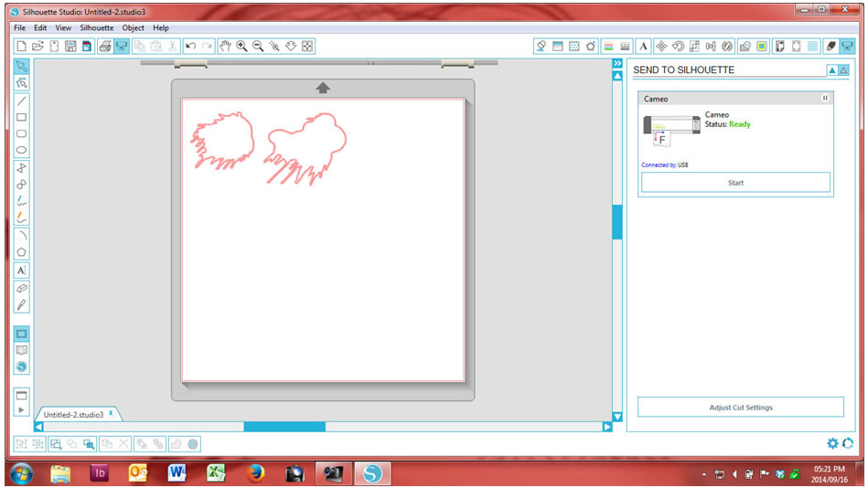Select the Knife tool
Viewport: 868px width, 488px height.
point(22,305)
